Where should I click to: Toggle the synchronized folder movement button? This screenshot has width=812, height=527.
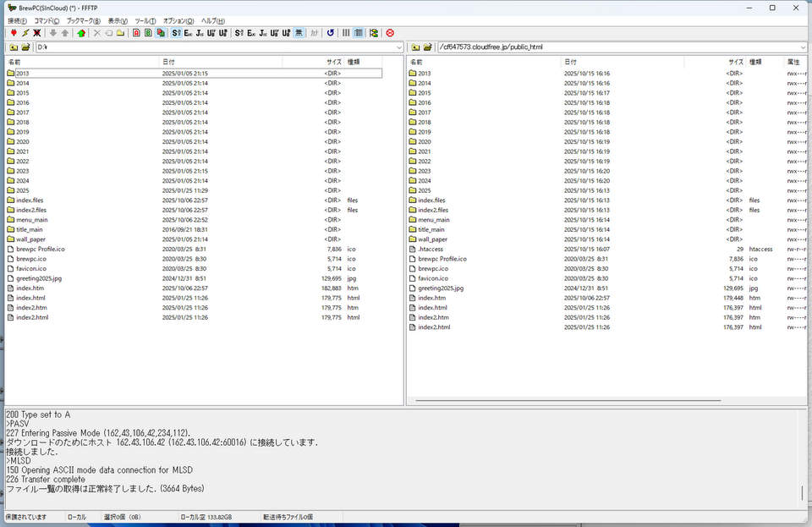(x=373, y=33)
